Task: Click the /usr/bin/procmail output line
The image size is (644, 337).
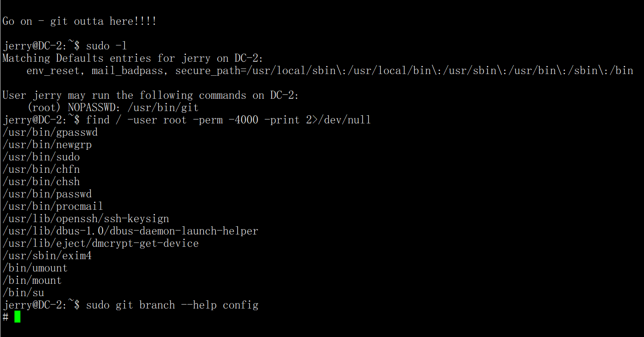Action: pos(53,206)
